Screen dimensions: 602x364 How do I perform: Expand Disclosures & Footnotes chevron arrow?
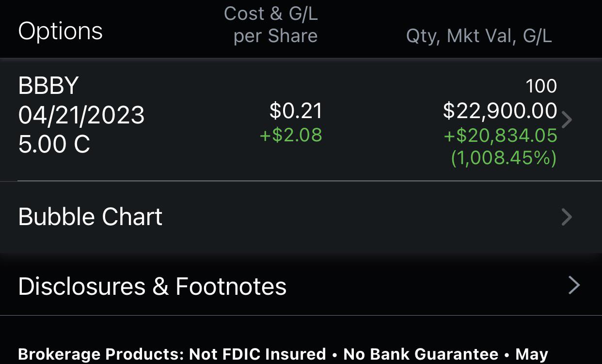(574, 286)
